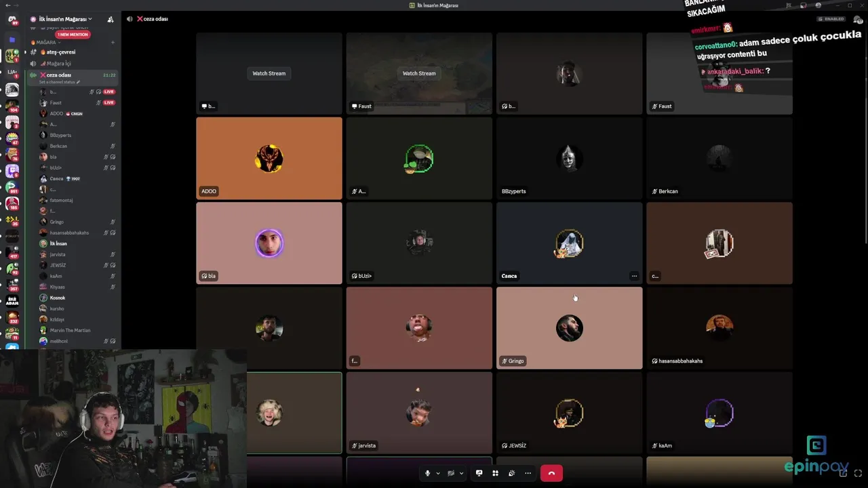This screenshot has height=488, width=868.
Task: Select Faust in the voice member list
Action: 77,102
